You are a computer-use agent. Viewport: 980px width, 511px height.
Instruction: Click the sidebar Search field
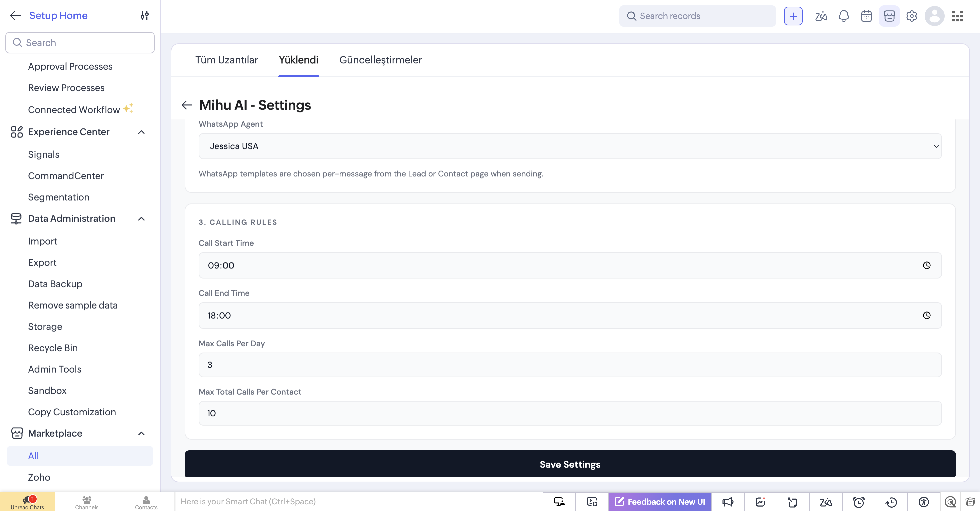(80, 43)
